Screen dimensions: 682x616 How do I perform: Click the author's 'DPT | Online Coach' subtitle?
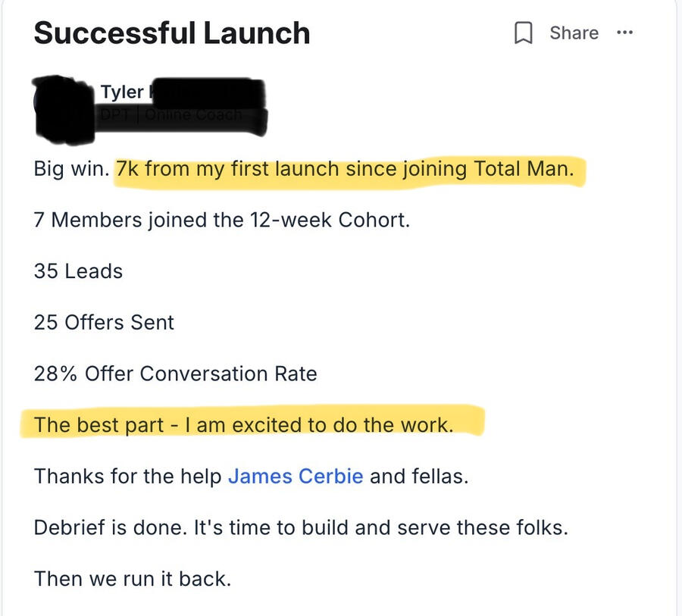[170, 116]
